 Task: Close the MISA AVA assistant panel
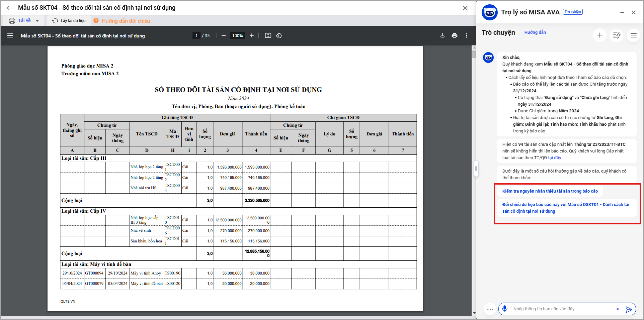(634, 12)
